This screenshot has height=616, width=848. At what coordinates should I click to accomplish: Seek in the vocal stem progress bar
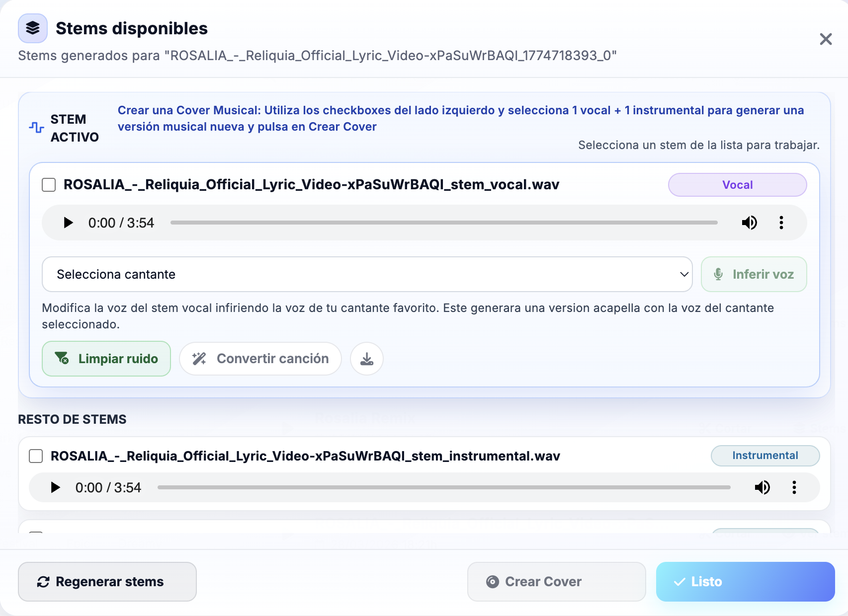click(444, 223)
